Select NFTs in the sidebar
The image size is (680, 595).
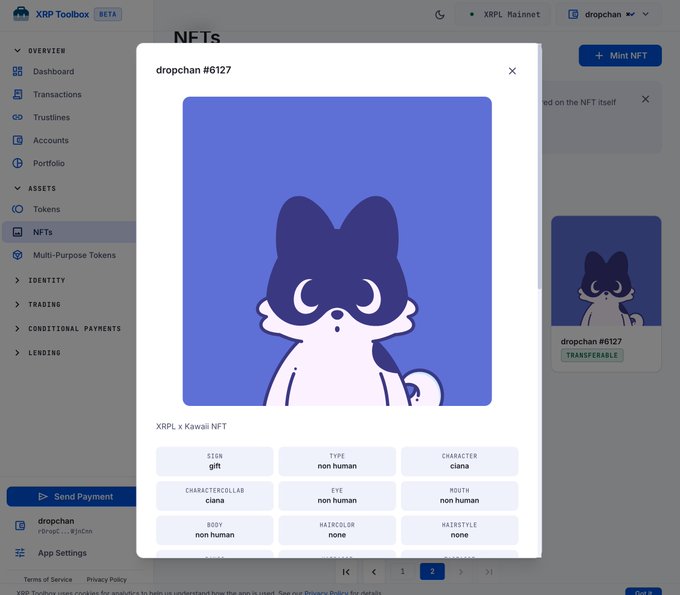click(x=69, y=232)
